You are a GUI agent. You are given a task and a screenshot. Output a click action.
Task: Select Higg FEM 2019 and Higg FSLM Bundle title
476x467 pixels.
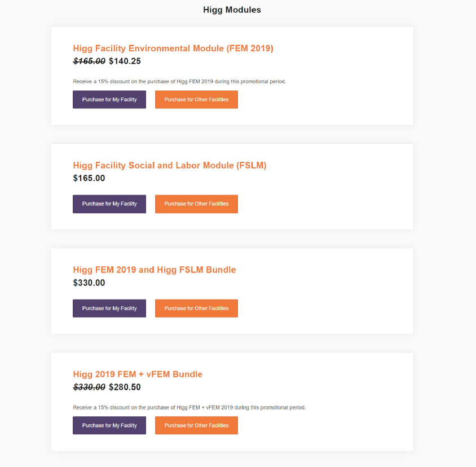[x=155, y=270]
